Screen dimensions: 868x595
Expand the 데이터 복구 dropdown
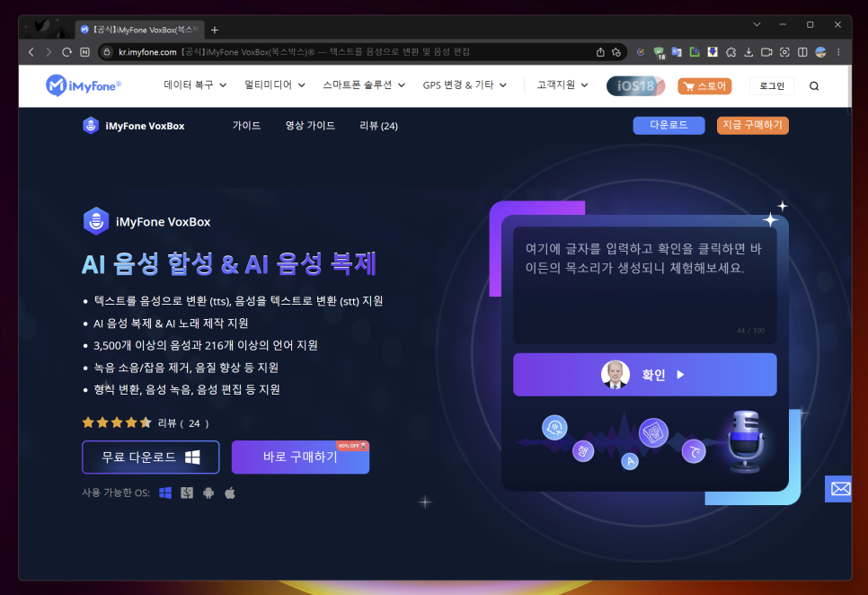pyautogui.click(x=195, y=85)
